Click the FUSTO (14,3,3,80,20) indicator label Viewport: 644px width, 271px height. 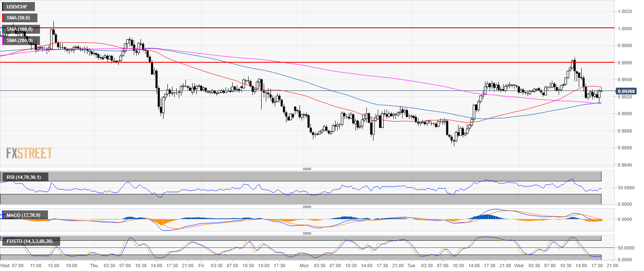tap(31, 241)
